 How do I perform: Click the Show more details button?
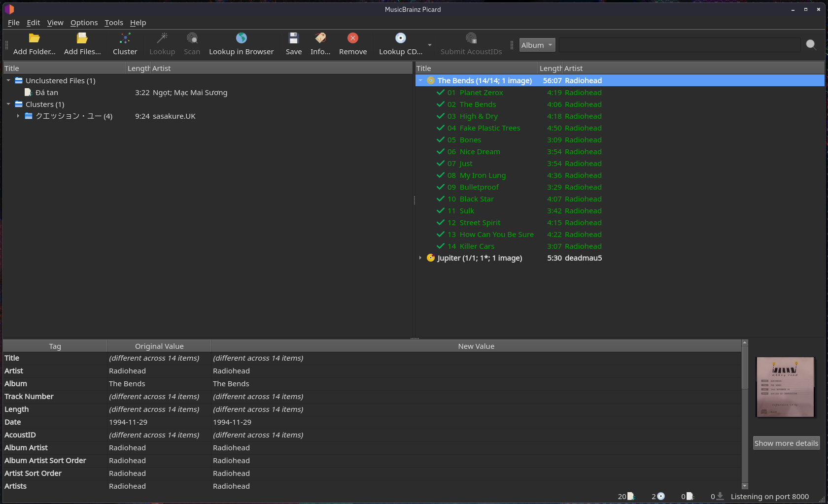pyautogui.click(x=786, y=443)
